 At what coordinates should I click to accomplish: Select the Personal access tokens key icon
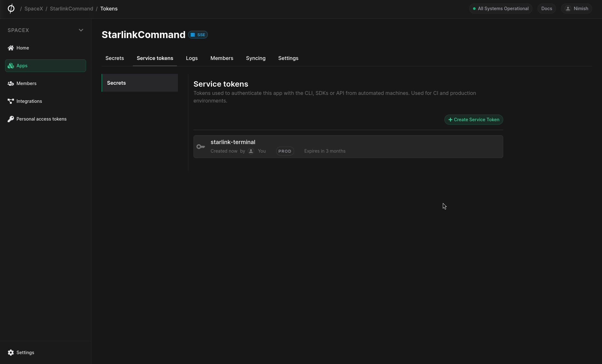[11, 119]
